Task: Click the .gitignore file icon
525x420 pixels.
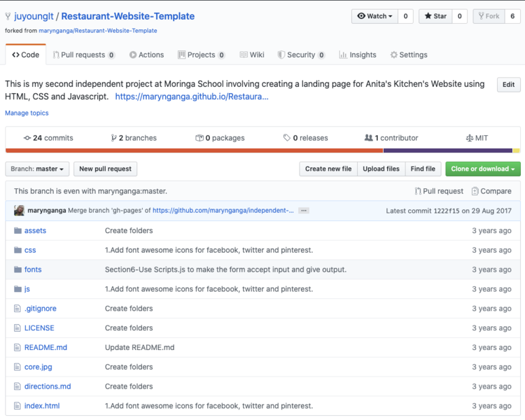Action: 18,308
